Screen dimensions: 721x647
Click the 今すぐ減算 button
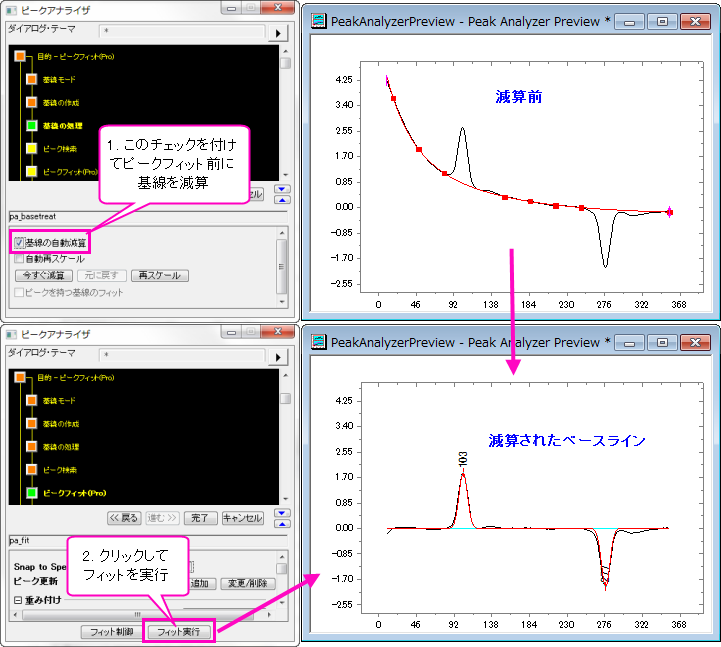(x=44, y=275)
